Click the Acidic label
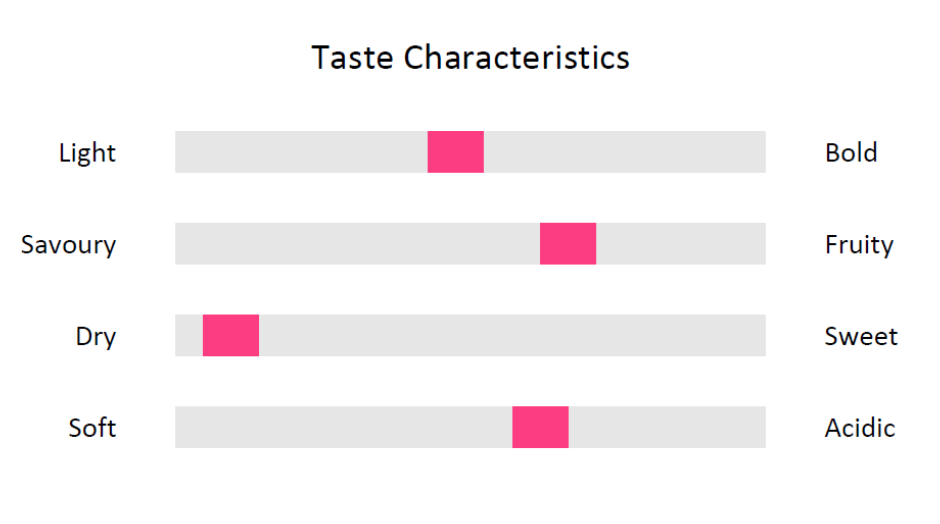 (860, 427)
